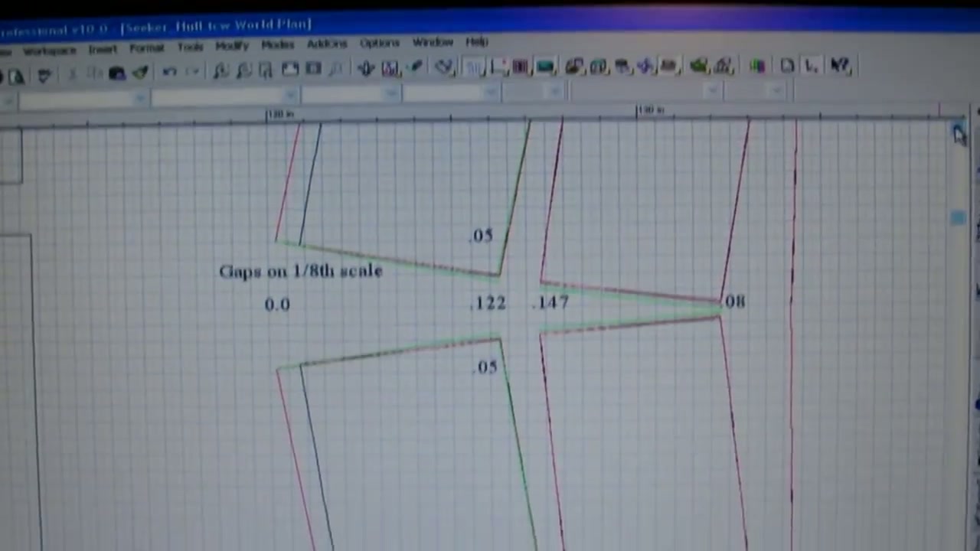
Task: Click the dark camera icon in toolbar
Action: [116, 74]
